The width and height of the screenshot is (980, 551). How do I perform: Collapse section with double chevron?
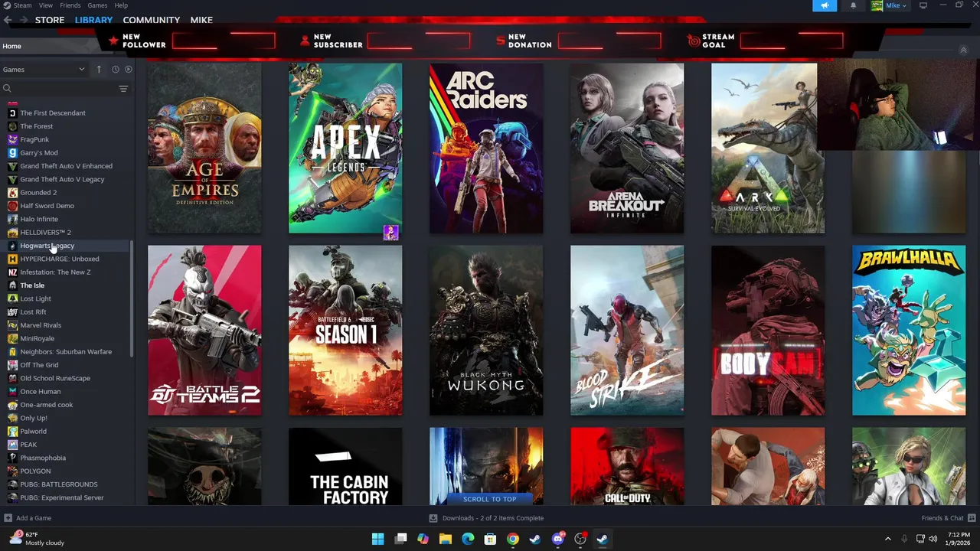coord(964,51)
